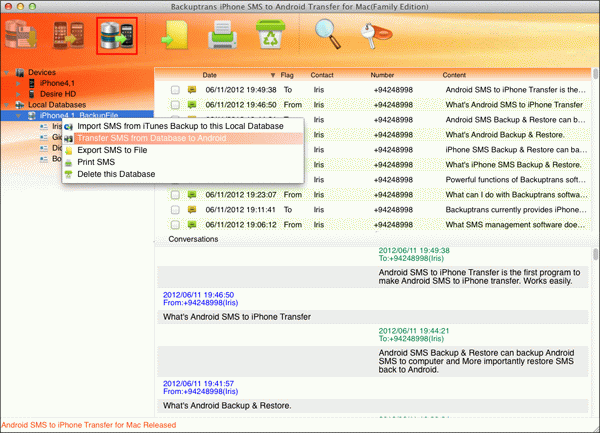Choose Export SMS to File menu item
600x433 pixels.
point(183,150)
